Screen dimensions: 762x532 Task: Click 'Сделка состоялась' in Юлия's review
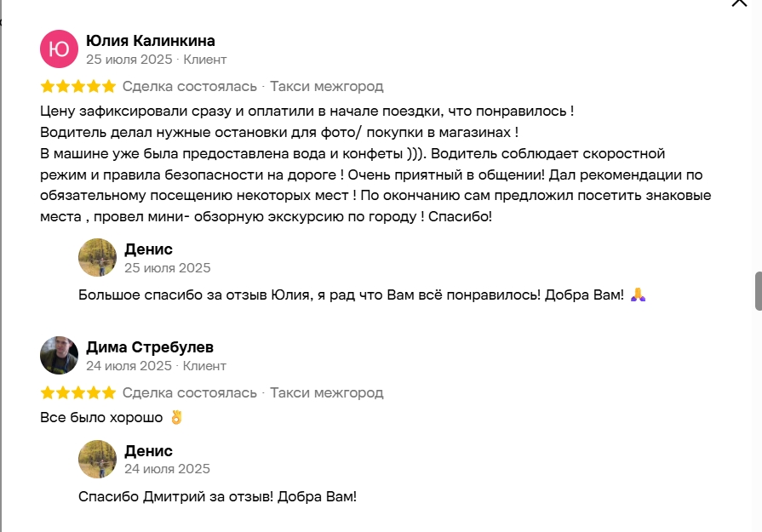(190, 87)
